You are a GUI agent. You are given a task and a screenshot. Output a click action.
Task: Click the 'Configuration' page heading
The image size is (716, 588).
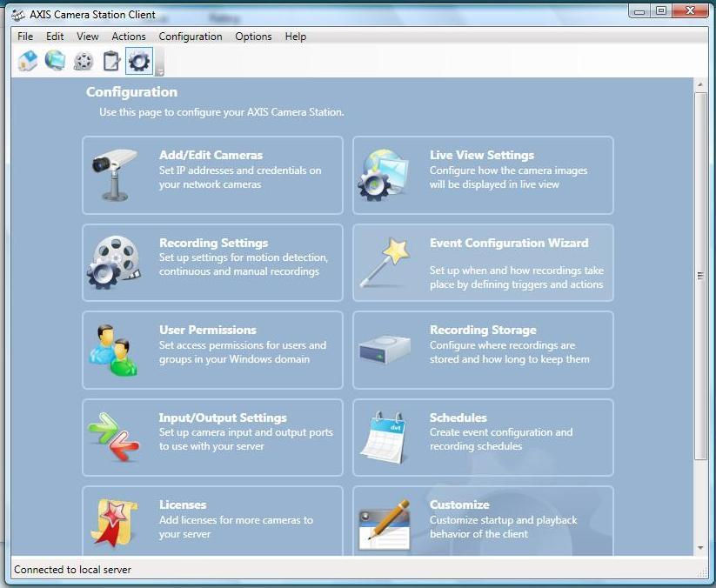click(131, 92)
